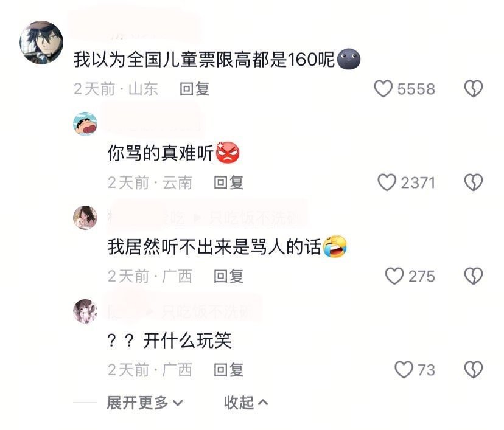Collapse the reply thread with 收起
504x430 pixels.
pos(245,403)
